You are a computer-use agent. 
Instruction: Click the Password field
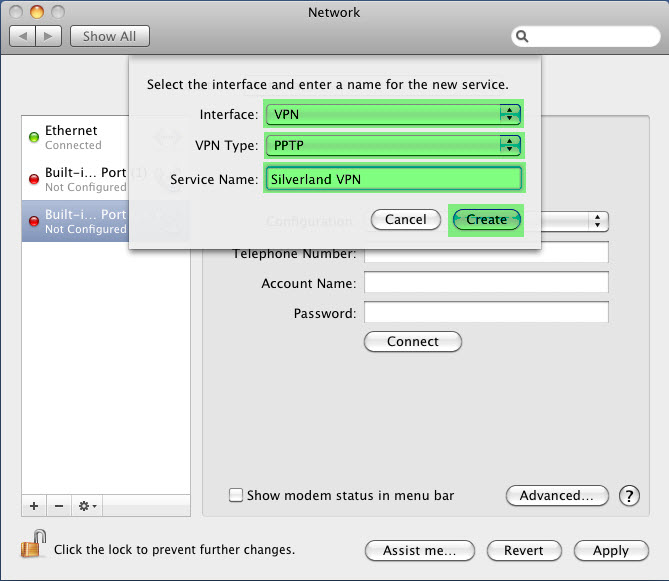pyautogui.click(x=486, y=312)
